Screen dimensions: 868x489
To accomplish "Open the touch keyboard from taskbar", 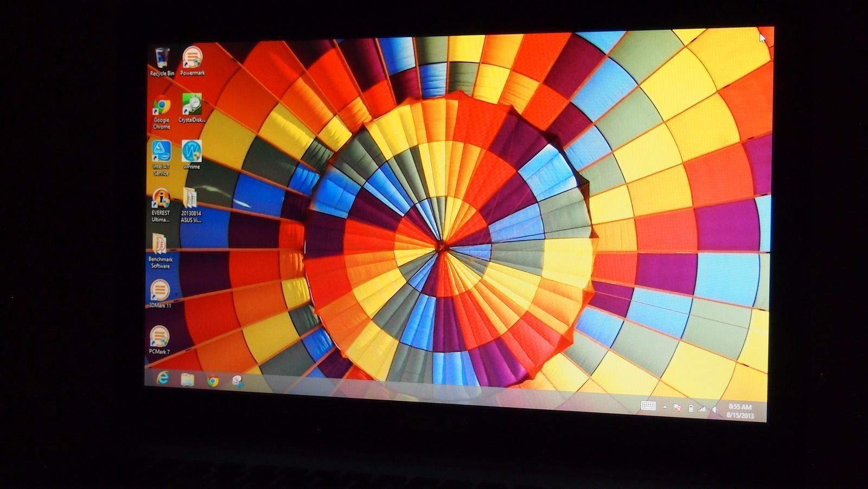I will click(x=648, y=406).
